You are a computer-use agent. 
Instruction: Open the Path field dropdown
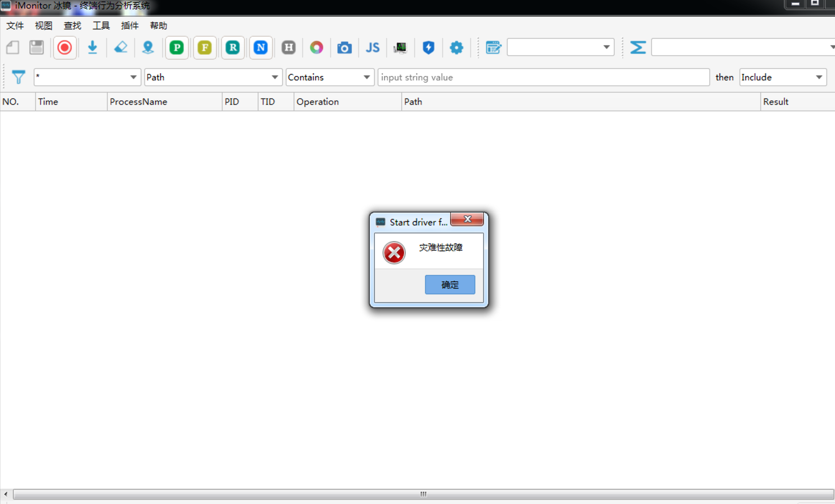click(x=275, y=77)
